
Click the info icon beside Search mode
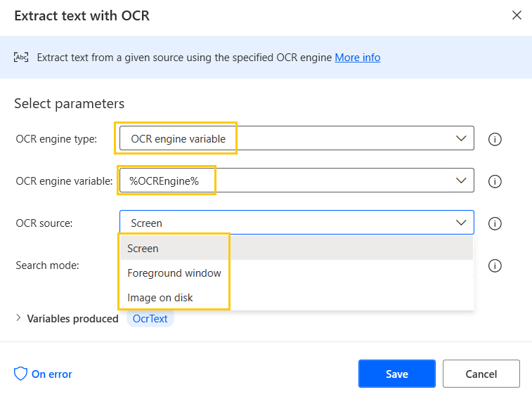[495, 265]
